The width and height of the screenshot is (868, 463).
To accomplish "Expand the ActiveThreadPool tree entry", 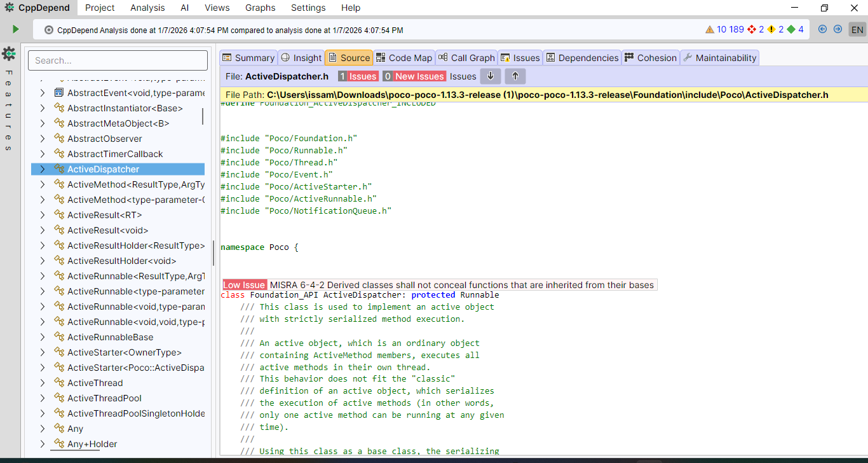I will pyautogui.click(x=42, y=397).
